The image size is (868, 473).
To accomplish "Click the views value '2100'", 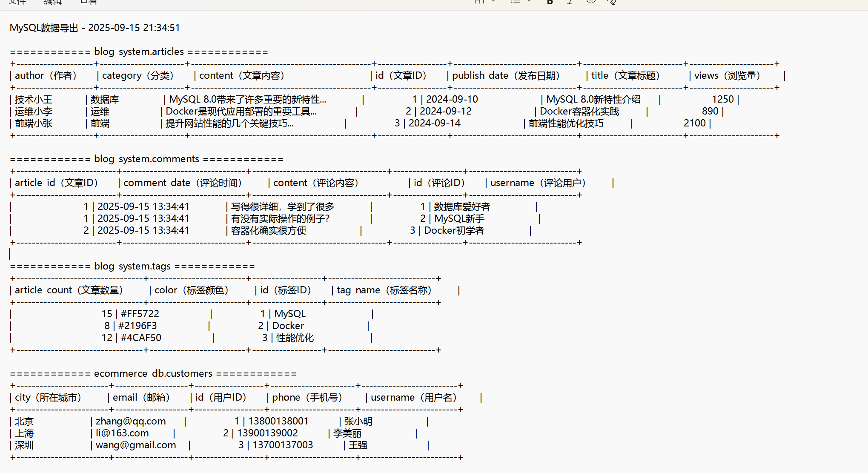I will pos(695,123).
